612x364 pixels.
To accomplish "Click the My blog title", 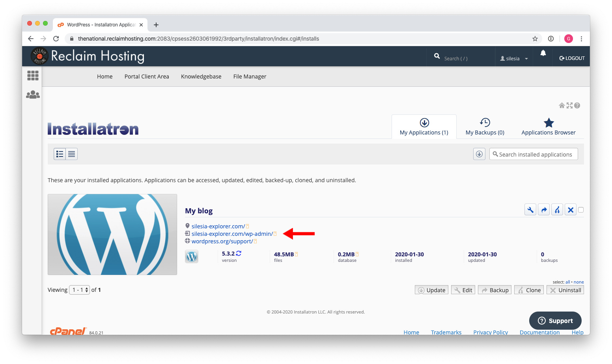I will 199,211.
